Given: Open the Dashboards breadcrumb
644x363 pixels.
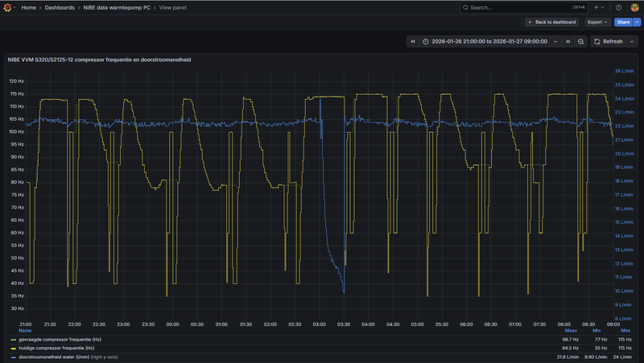Looking at the screenshot, I should coord(60,7).
